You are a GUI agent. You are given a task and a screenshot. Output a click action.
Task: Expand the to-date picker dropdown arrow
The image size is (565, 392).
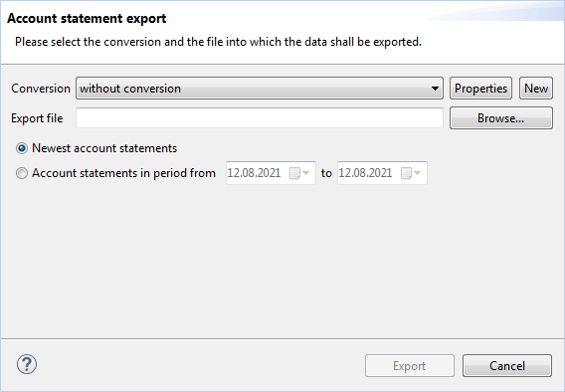(x=417, y=173)
